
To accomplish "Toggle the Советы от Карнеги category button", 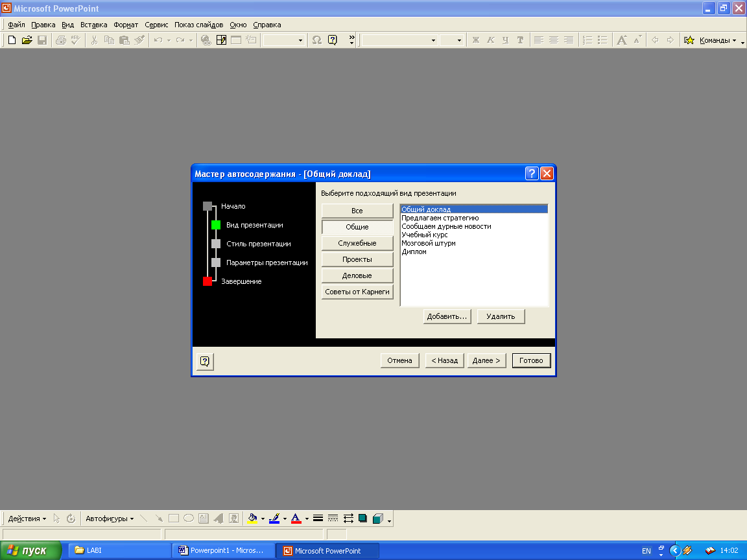I will 357,292.
